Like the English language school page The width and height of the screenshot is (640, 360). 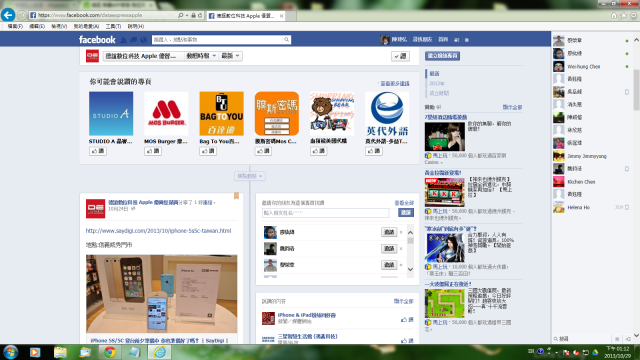tap(373, 151)
